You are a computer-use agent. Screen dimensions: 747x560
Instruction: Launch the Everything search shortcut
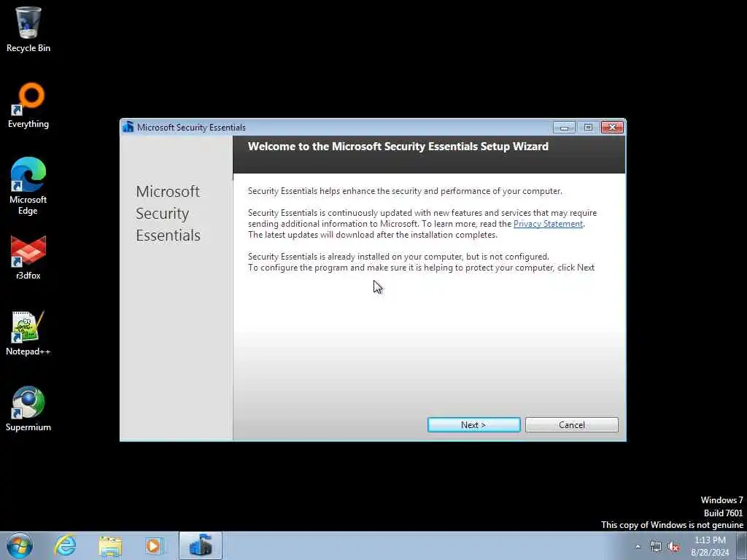[x=28, y=105]
